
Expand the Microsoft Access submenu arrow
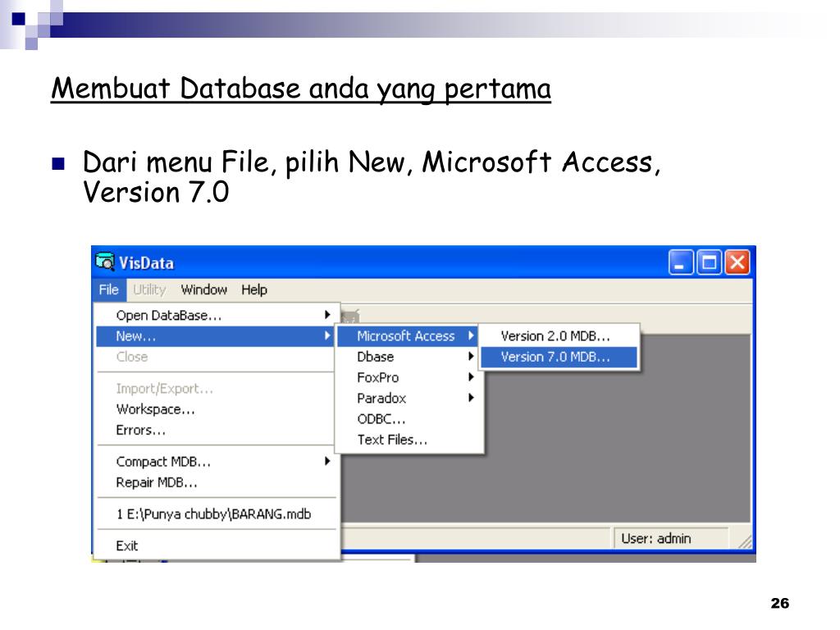471,336
